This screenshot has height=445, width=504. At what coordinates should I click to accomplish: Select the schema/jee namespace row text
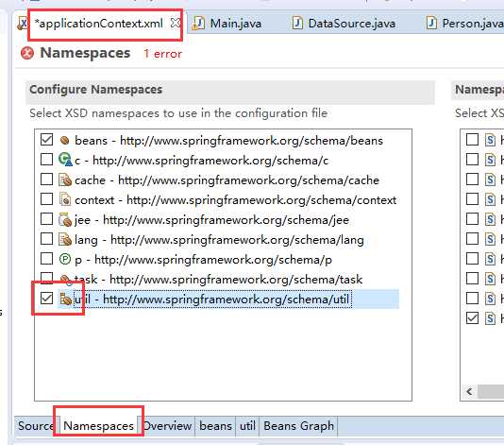(211, 220)
